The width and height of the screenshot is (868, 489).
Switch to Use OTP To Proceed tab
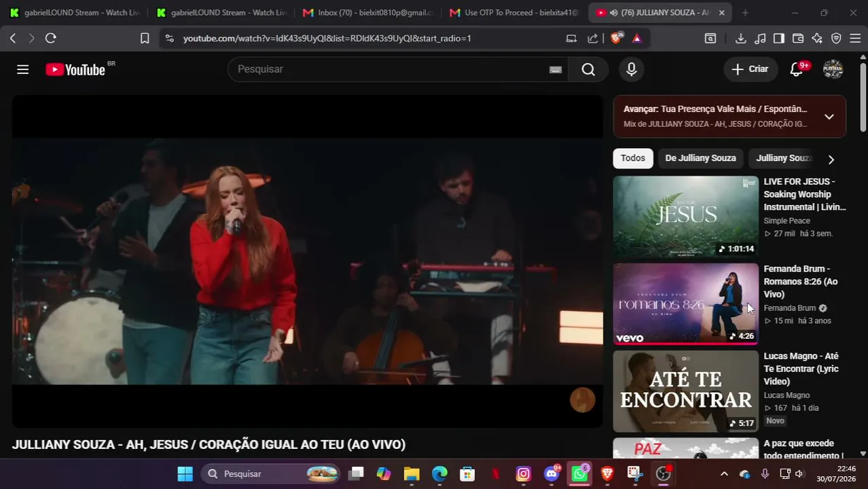pyautogui.click(x=513, y=12)
